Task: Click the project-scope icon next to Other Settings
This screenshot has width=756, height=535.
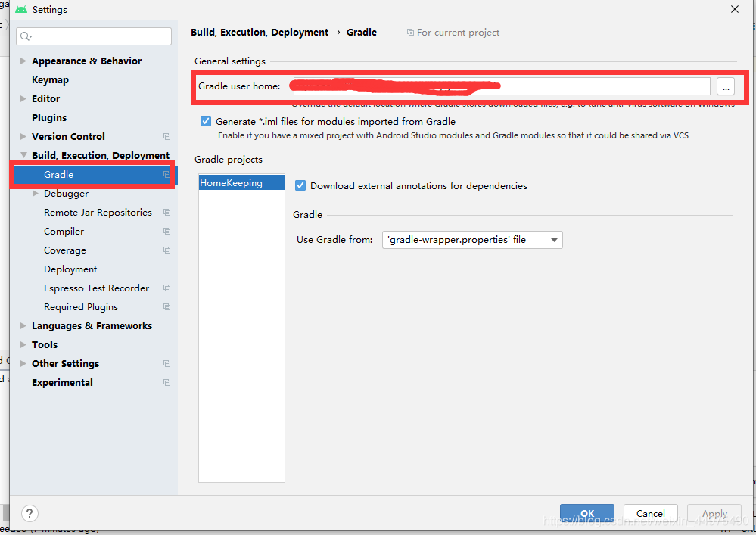Action: [166, 364]
